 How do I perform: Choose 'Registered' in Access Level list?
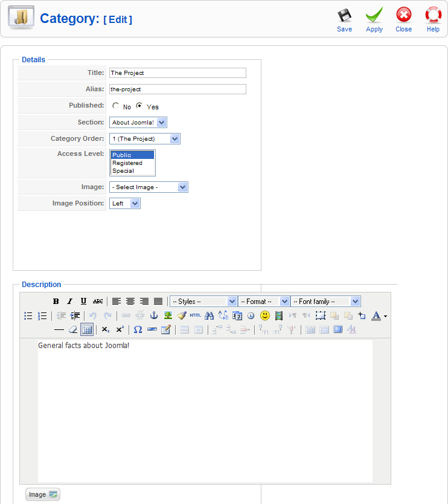[127, 163]
